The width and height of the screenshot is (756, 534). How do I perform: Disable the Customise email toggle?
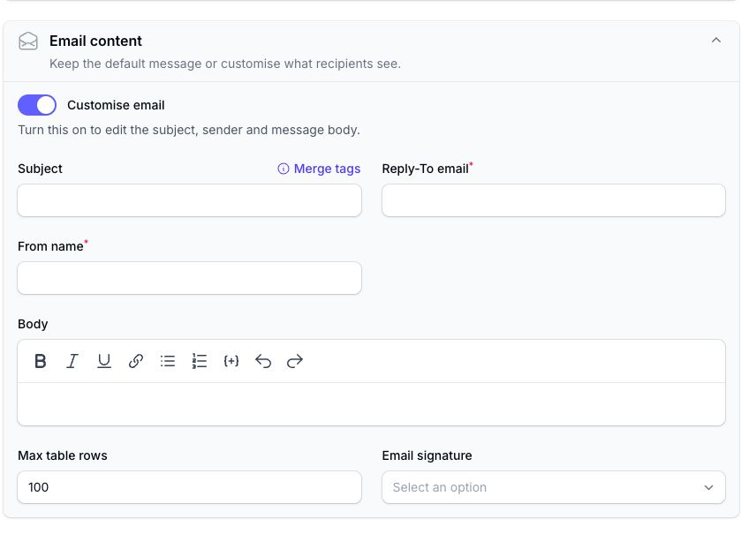tap(37, 105)
